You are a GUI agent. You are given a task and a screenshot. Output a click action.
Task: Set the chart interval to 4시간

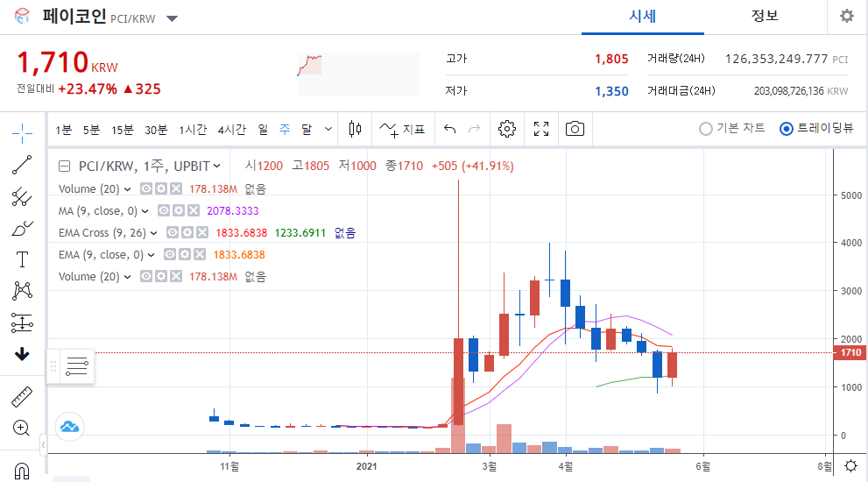tap(232, 130)
